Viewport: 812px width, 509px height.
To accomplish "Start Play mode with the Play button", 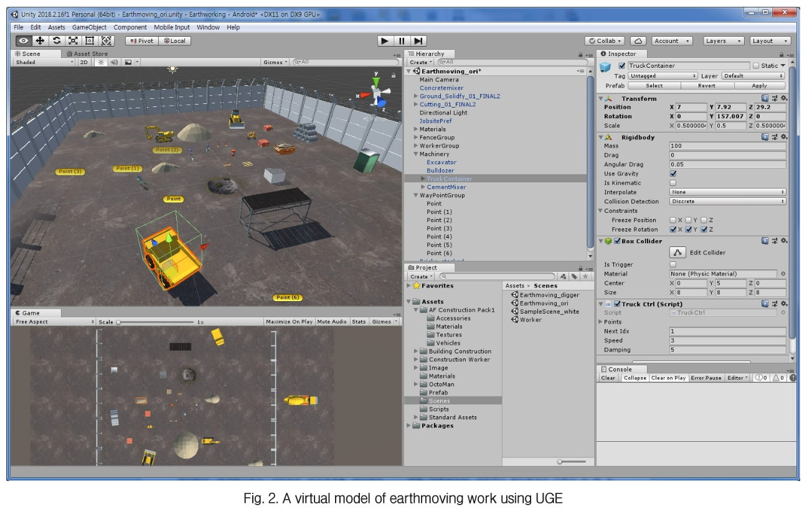I will pos(385,40).
